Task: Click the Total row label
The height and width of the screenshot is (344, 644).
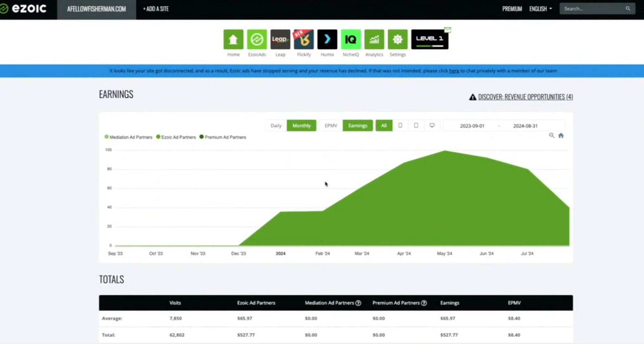Action: pyautogui.click(x=108, y=335)
